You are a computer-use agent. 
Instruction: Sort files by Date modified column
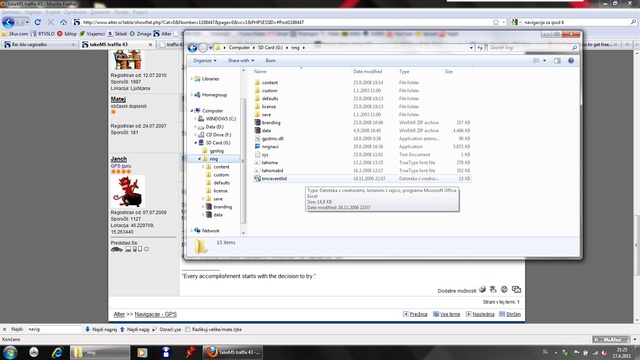tap(368, 71)
